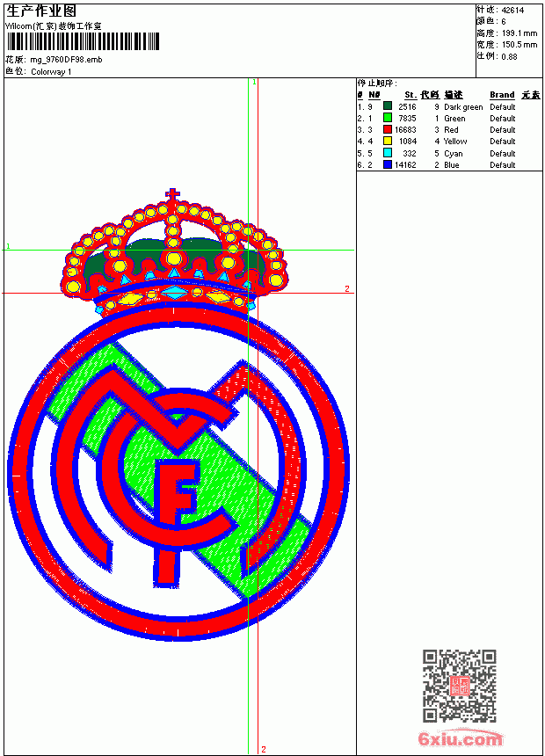Select stitch count '16683' in Red row
This screenshot has height=756, width=545.
tap(405, 130)
